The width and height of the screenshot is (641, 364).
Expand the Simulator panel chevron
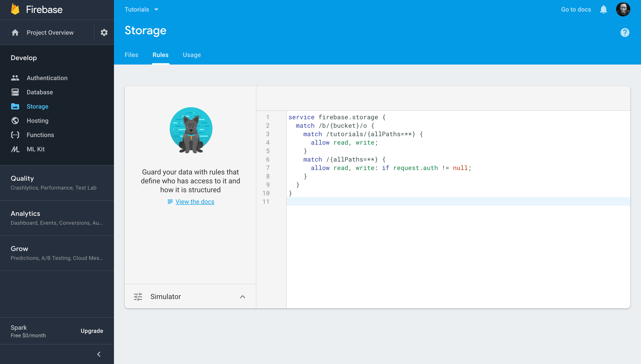point(243,297)
